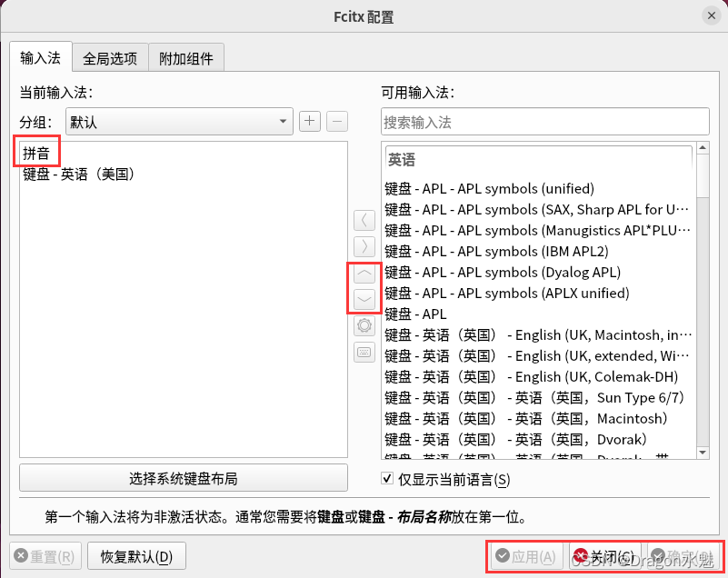
Task: Select APL symbols (unified) entry
Action: click(539, 188)
